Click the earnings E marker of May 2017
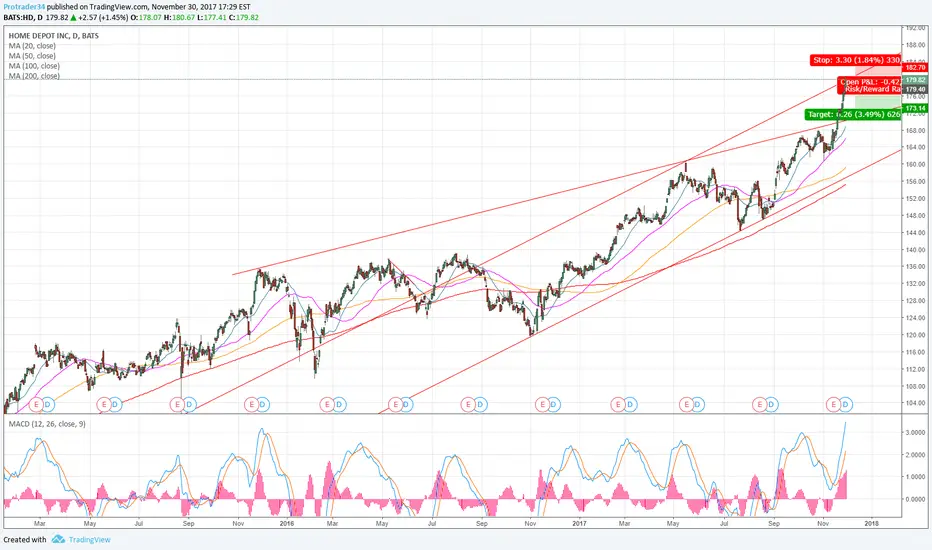Image resolution: width=932 pixels, height=550 pixels. coord(687,405)
